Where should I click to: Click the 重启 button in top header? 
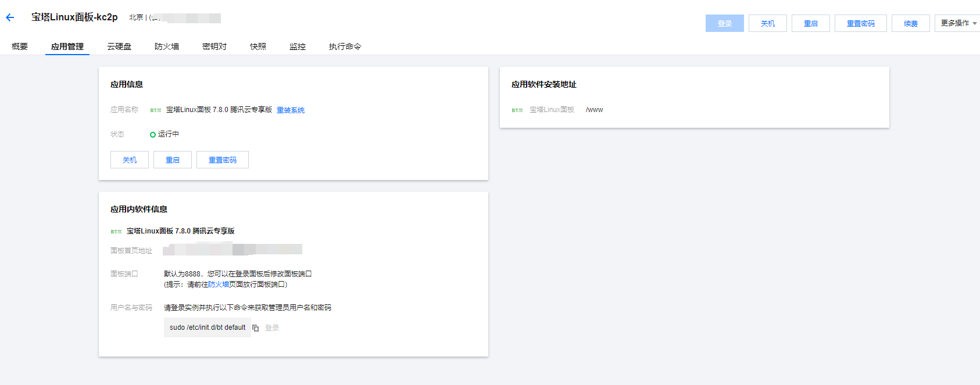[x=811, y=23]
